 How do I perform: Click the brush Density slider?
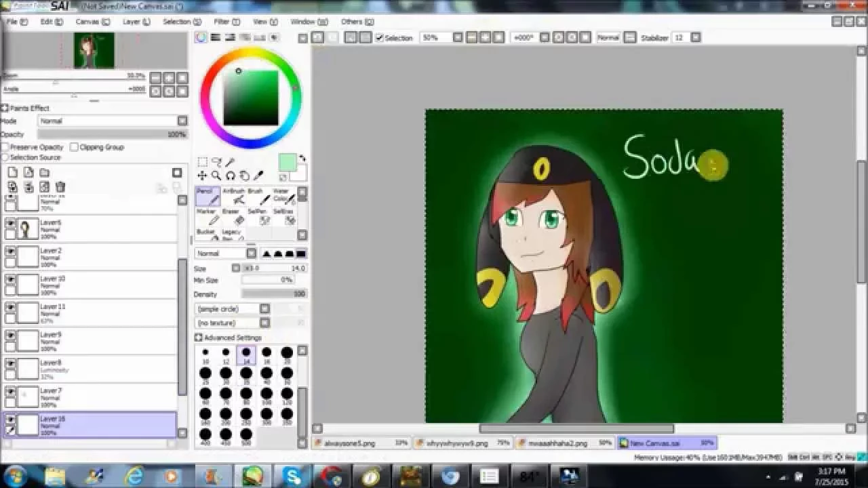[274, 294]
